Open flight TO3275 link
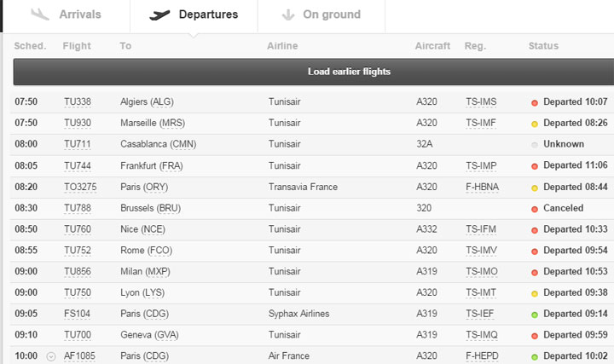This screenshot has width=614, height=364. click(80, 187)
